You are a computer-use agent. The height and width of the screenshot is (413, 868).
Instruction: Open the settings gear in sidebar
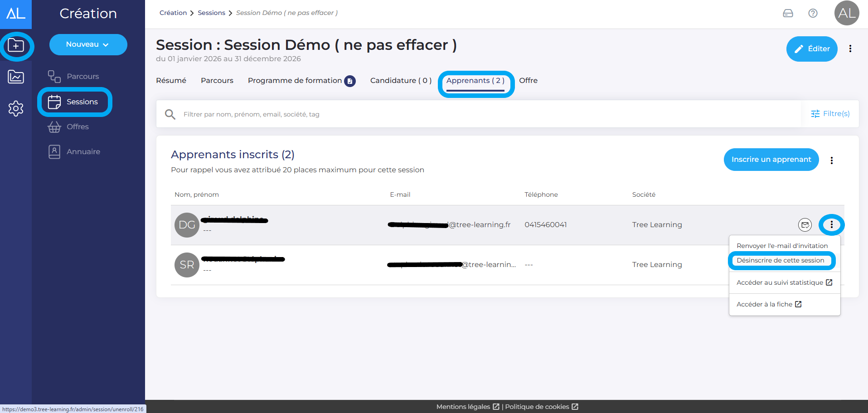click(16, 108)
